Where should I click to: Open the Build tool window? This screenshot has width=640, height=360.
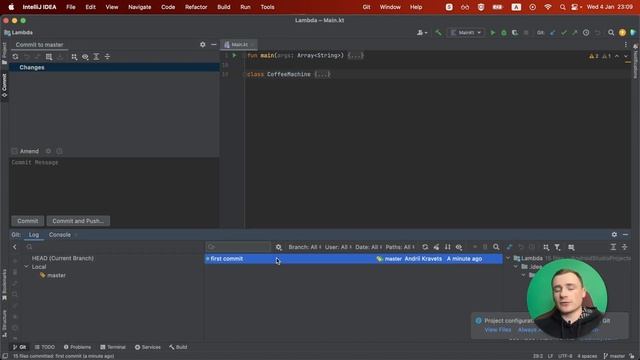click(178, 347)
